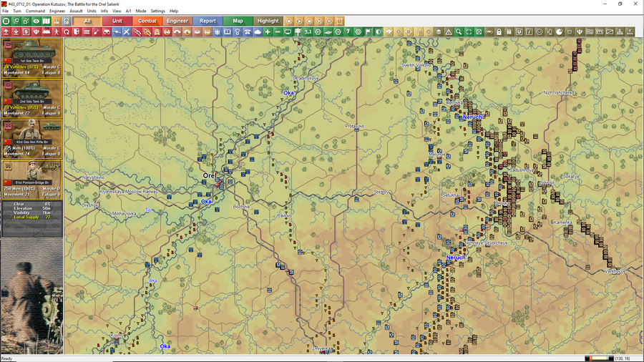Toggle the half-circle contrast icon
Screen dimensions: 644x362
coord(379,32)
